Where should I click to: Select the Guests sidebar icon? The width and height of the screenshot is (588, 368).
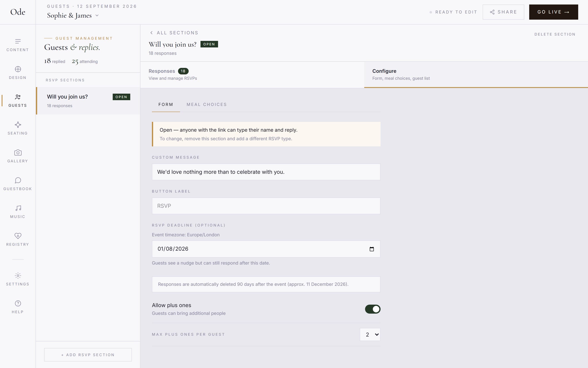pos(18,97)
